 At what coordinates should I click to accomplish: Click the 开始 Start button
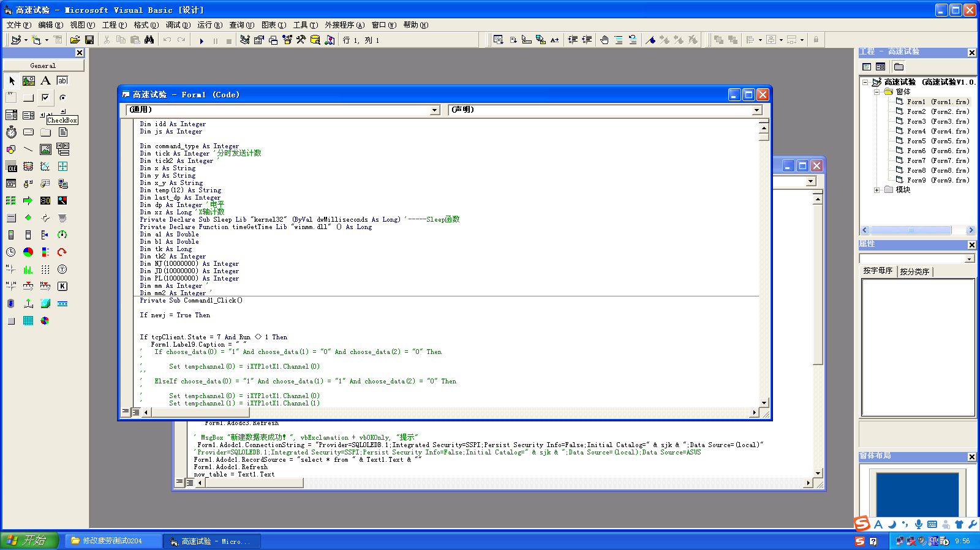pos(29,540)
